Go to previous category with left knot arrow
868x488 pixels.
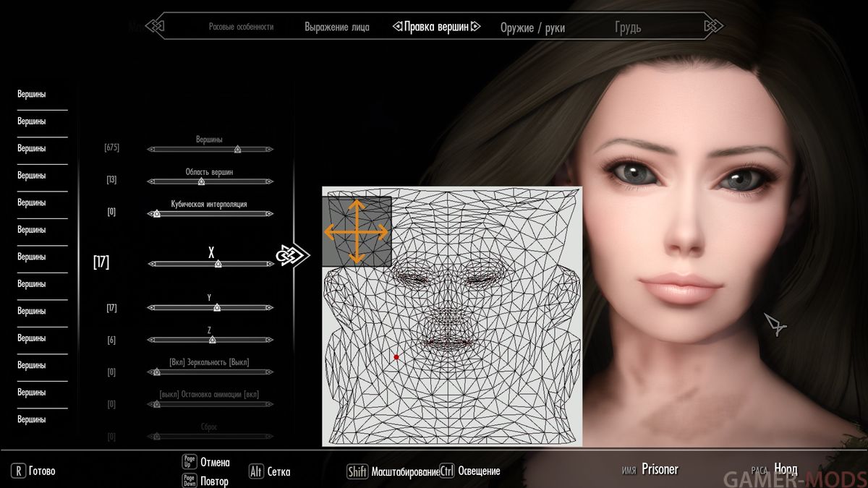tap(155, 27)
